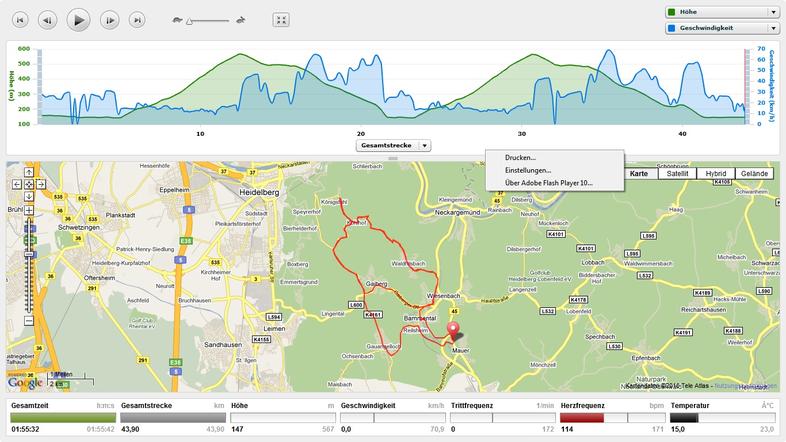The width and height of the screenshot is (786, 442).
Task: Switch map to Karte view
Action: click(639, 173)
